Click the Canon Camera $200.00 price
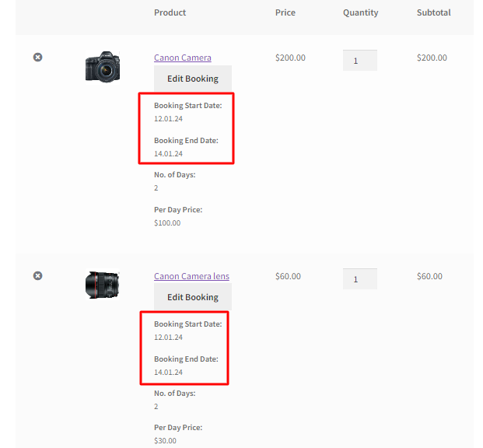Image resolution: width=483 pixels, height=448 pixels. point(290,58)
